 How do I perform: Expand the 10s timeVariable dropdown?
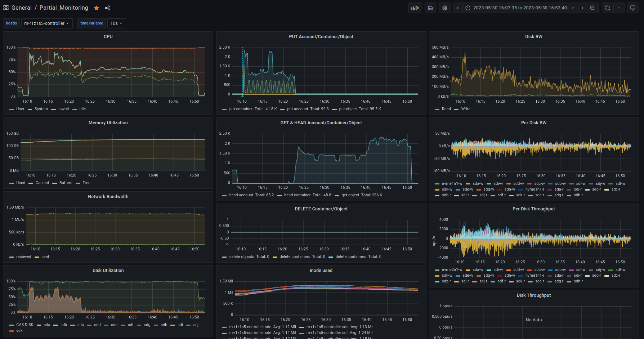(116, 23)
